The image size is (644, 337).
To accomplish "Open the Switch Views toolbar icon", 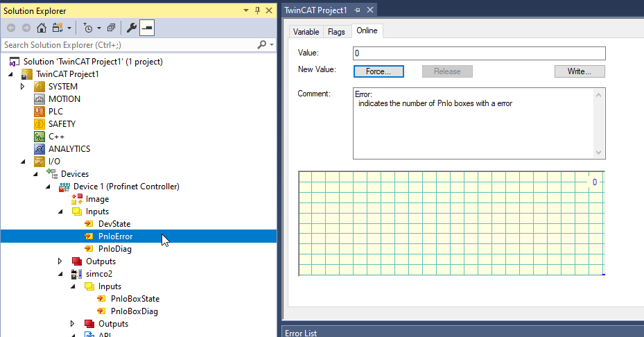I will pyautogui.click(x=58, y=28).
